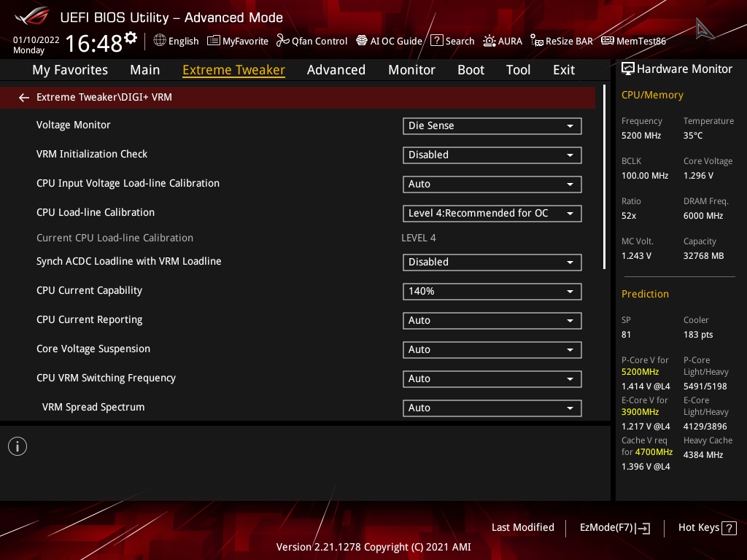Click the Voltage Monitor label

pos(74,125)
